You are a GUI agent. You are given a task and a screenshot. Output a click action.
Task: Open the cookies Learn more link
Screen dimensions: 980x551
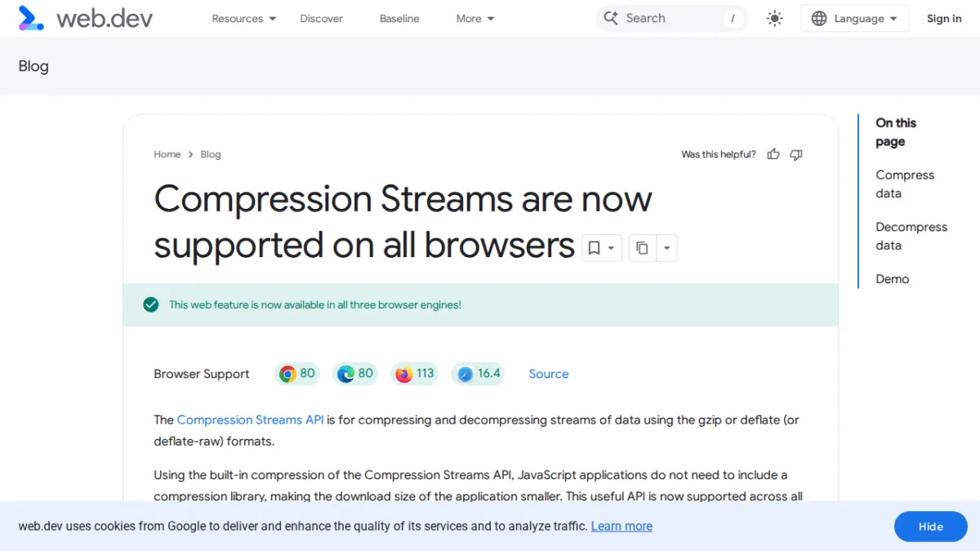(621, 527)
